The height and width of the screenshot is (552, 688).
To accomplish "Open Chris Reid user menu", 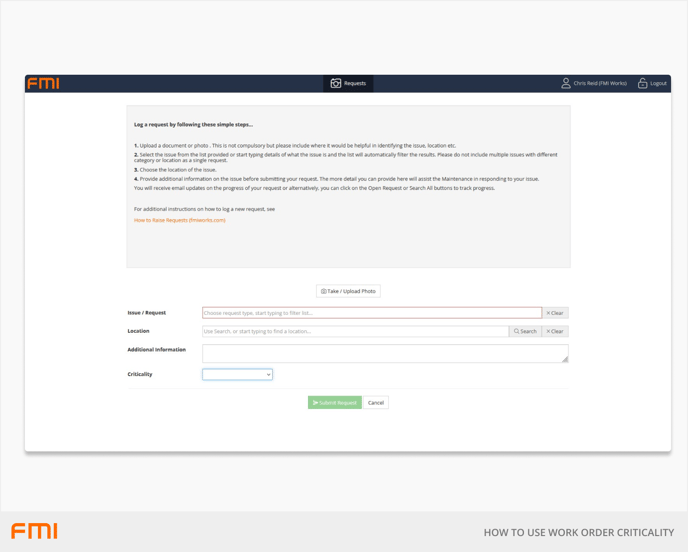I will tap(600, 84).
